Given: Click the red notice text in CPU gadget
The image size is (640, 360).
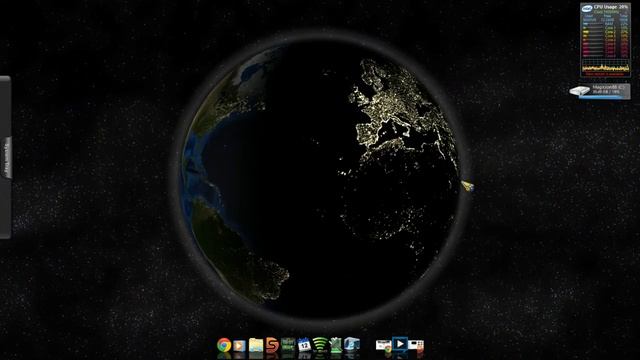Looking at the screenshot, I should point(605,74).
